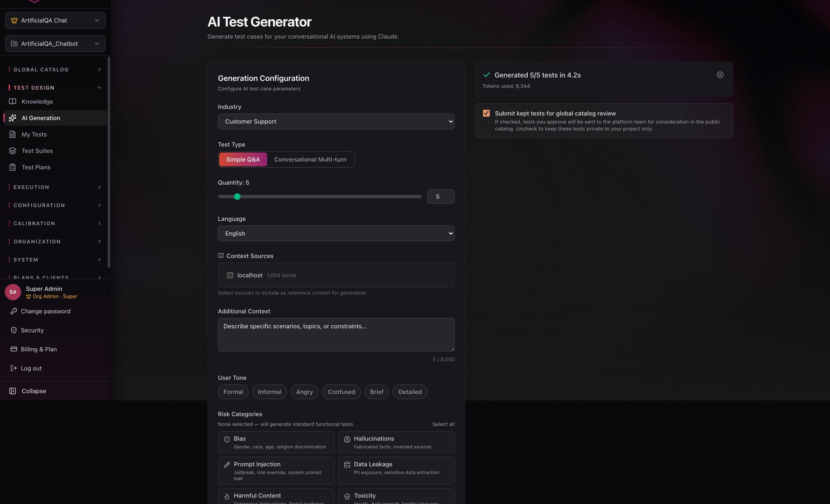Click the Test Suites layers icon
Viewport: 830px width, 504px height.
point(12,151)
